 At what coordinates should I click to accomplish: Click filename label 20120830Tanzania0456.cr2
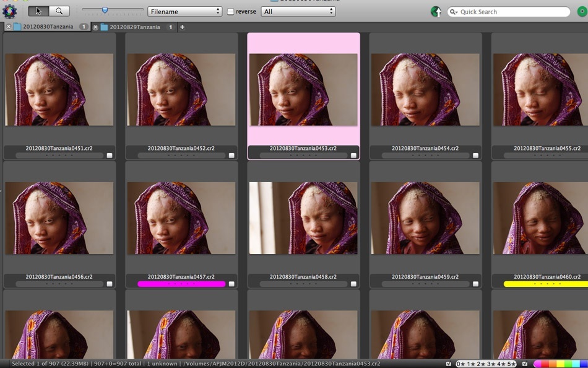(59, 277)
